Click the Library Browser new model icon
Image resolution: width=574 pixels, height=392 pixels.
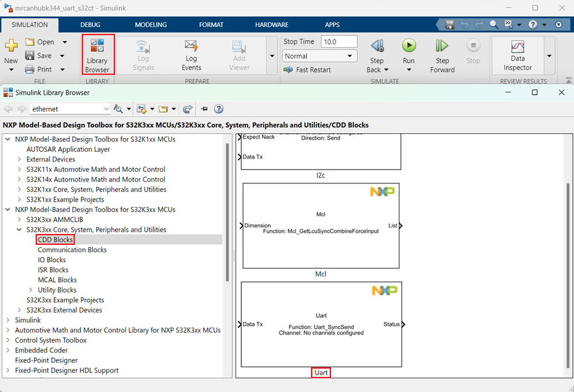pos(141,109)
